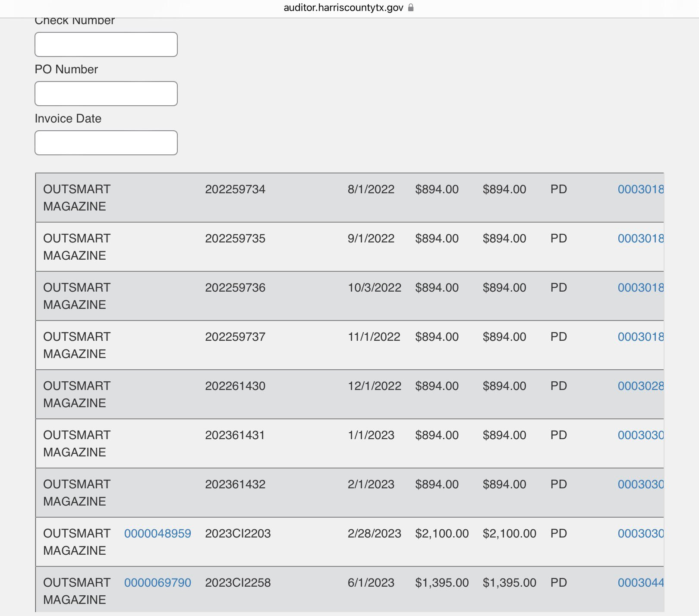The width and height of the screenshot is (699, 616).
Task: Open the 0003044 link in the 6/1/2023 row
Action: pyautogui.click(x=641, y=583)
